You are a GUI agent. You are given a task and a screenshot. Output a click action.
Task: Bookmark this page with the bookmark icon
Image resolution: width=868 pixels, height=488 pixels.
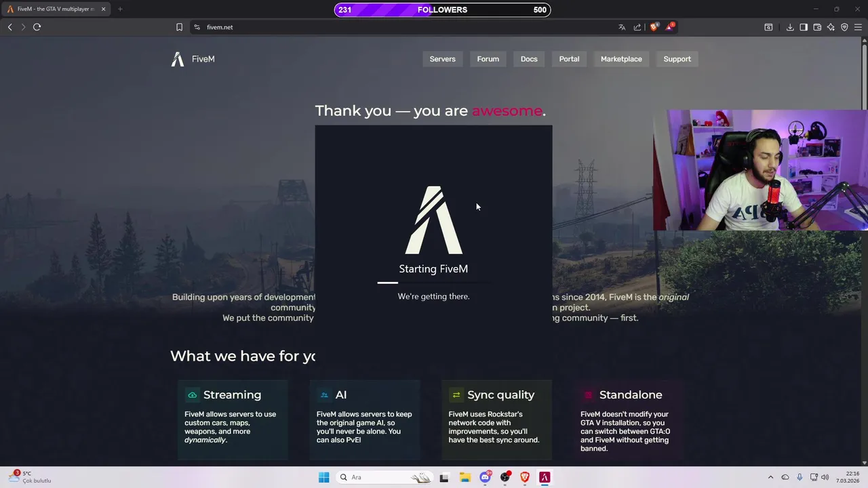click(179, 27)
